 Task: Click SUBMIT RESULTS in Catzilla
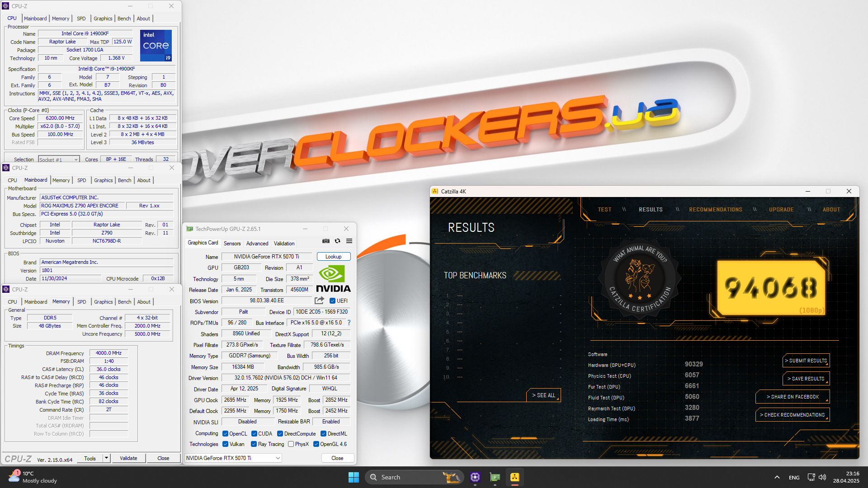806,361
